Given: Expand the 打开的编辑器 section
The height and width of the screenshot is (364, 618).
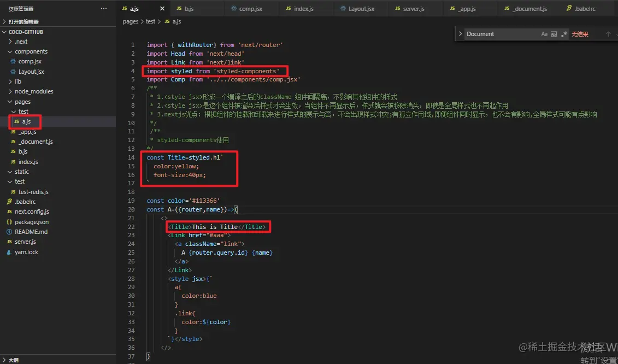Looking at the screenshot, I should (58, 22).
